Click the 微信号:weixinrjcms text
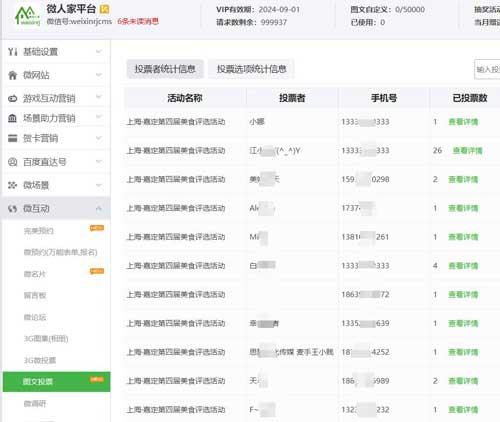This screenshot has width=500, height=422. click(79, 22)
